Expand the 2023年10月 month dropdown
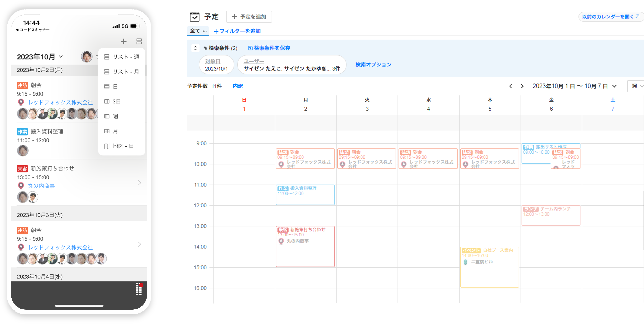Screen dimensions: 644x324 tap(61, 57)
